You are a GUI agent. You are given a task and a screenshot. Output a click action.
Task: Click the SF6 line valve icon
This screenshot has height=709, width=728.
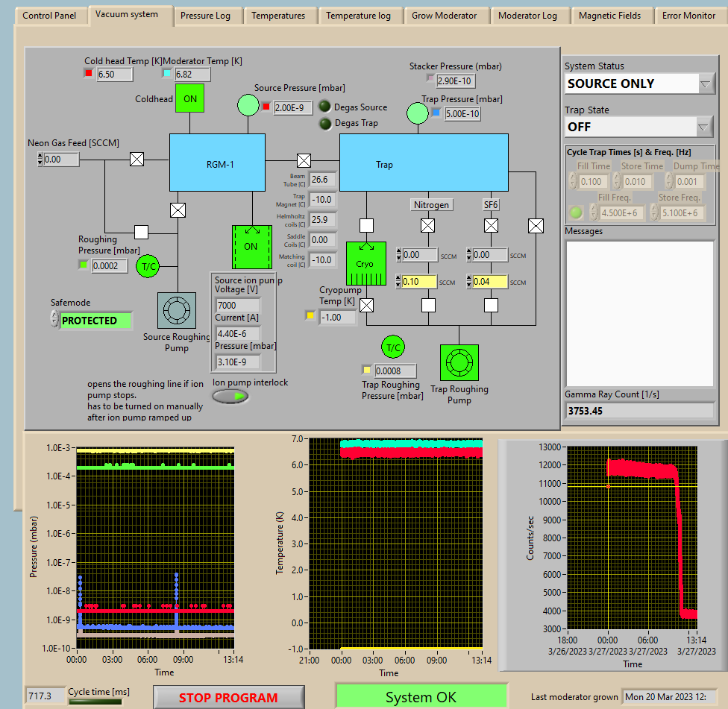(491, 225)
